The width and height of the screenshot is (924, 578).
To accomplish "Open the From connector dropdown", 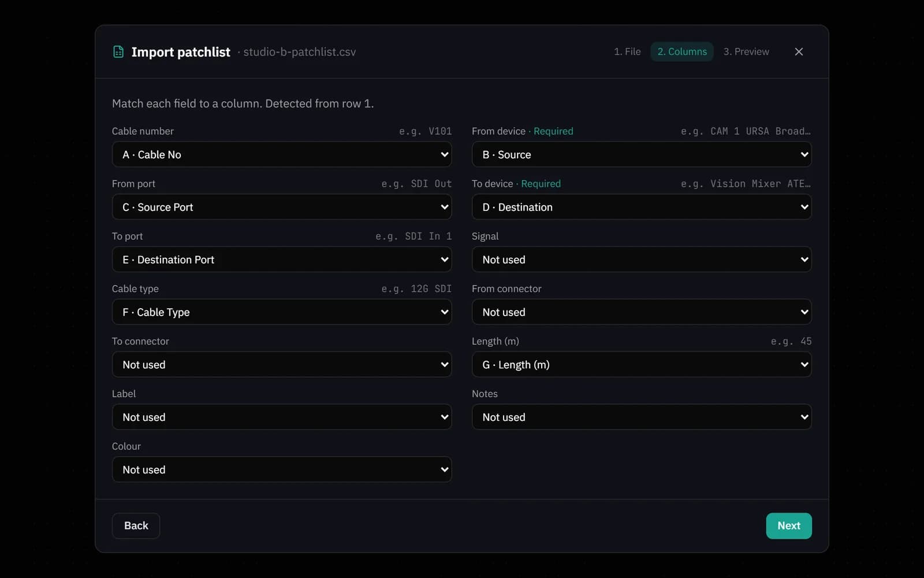I will pyautogui.click(x=642, y=312).
